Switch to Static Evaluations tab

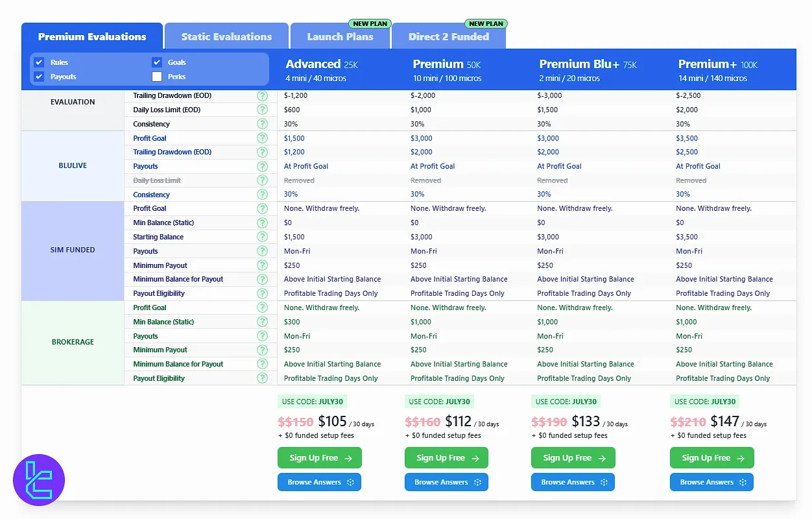point(226,36)
